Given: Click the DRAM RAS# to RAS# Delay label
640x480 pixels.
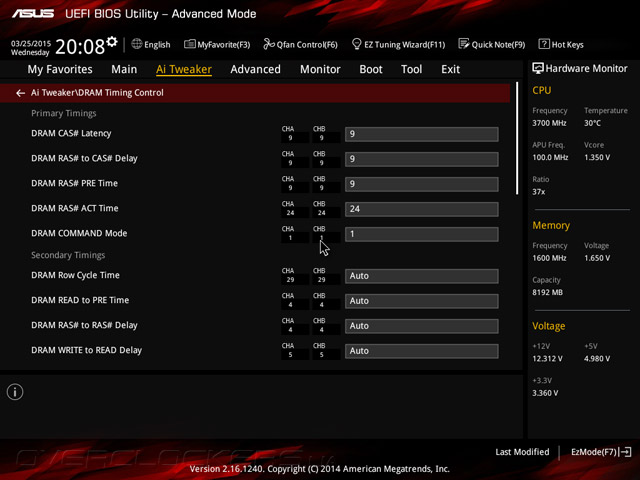Looking at the screenshot, I should (x=84, y=325).
